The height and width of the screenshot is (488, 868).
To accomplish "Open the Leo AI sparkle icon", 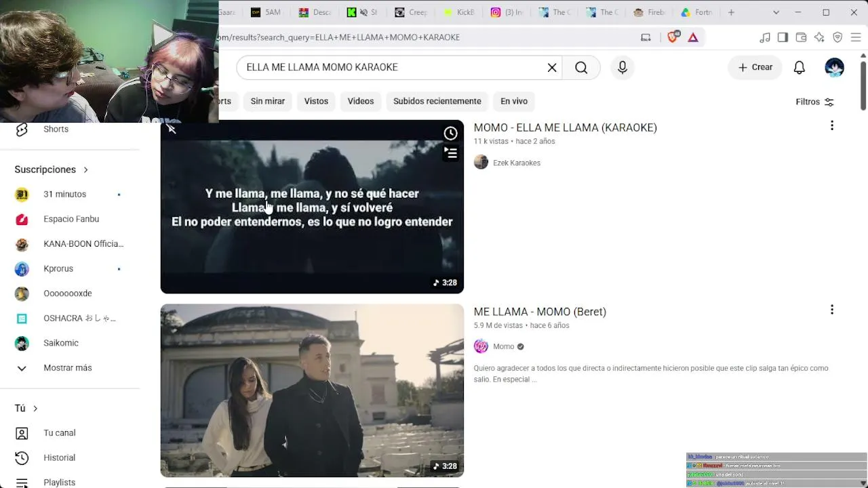I will 819,37.
